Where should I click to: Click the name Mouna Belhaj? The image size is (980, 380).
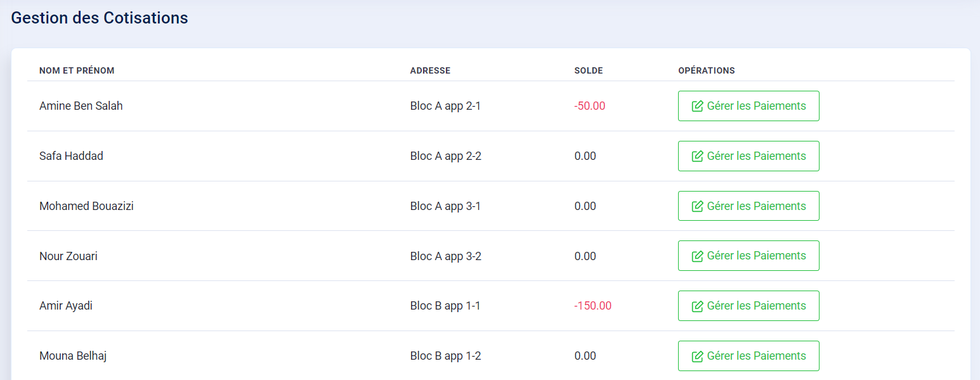[73, 356]
